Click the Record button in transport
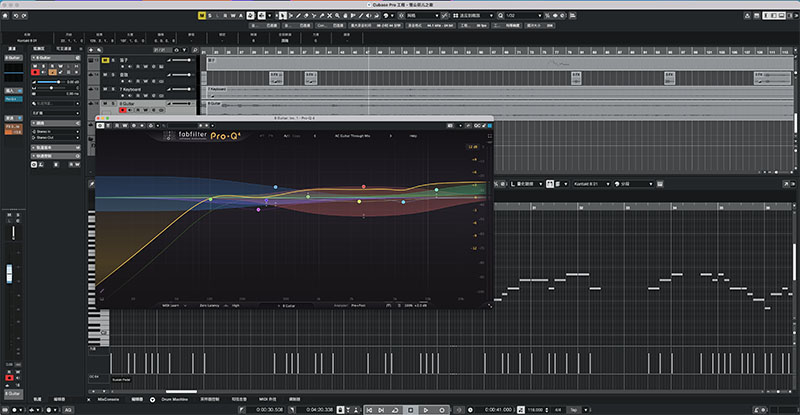The width and height of the screenshot is (800, 415). pos(441,410)
